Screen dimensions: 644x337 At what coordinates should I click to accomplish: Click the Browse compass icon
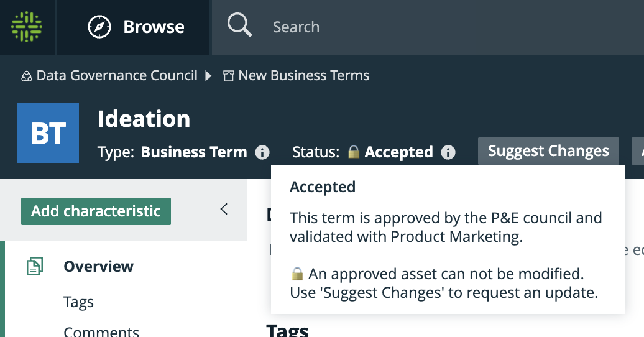pyautogui.click(x=99, y=27)
